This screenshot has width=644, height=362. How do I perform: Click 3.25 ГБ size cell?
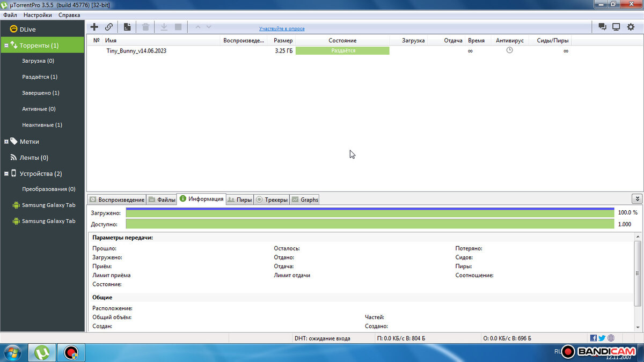[284, 50]
